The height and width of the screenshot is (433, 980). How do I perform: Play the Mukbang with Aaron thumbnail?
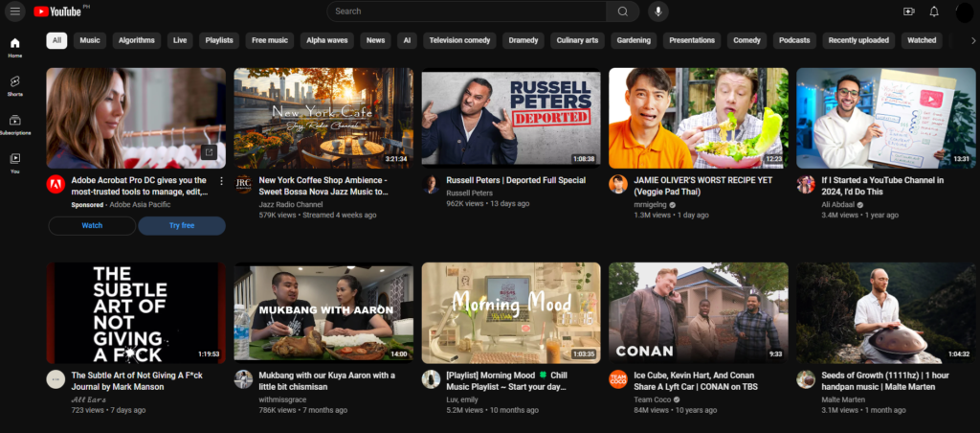tap(323, 313)
